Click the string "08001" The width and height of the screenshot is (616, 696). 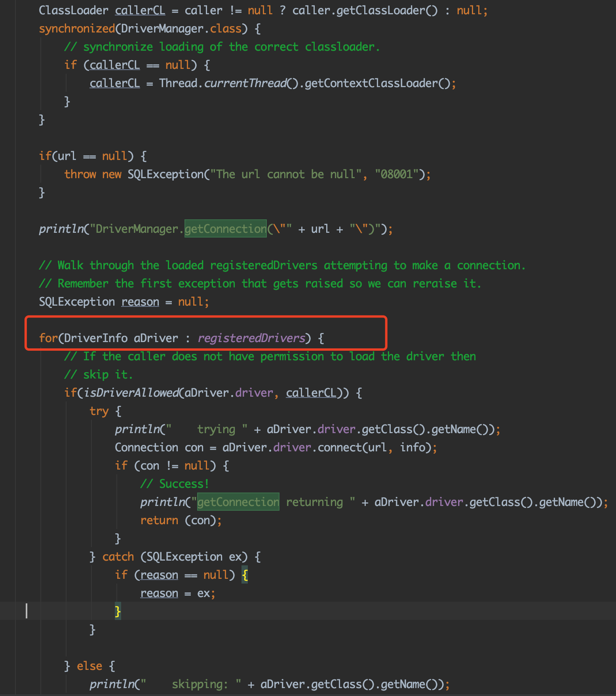397,174
